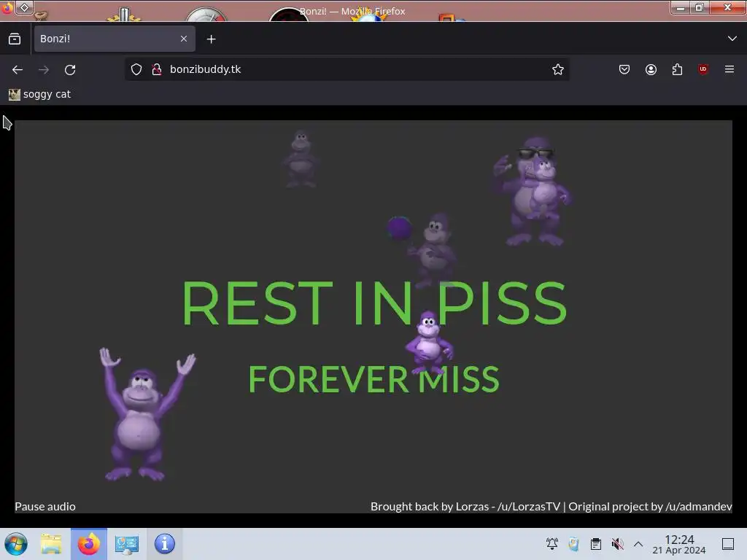The image size is (747, 560).
Task: Expand the list all tabs chevron
Action: 732,39
